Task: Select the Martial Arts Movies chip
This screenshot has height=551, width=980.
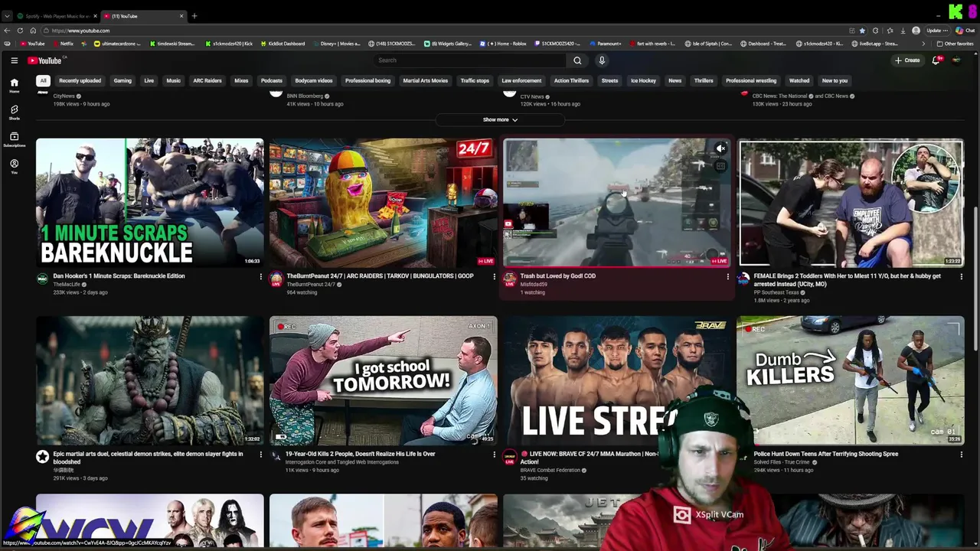Action: coord(425,80)
